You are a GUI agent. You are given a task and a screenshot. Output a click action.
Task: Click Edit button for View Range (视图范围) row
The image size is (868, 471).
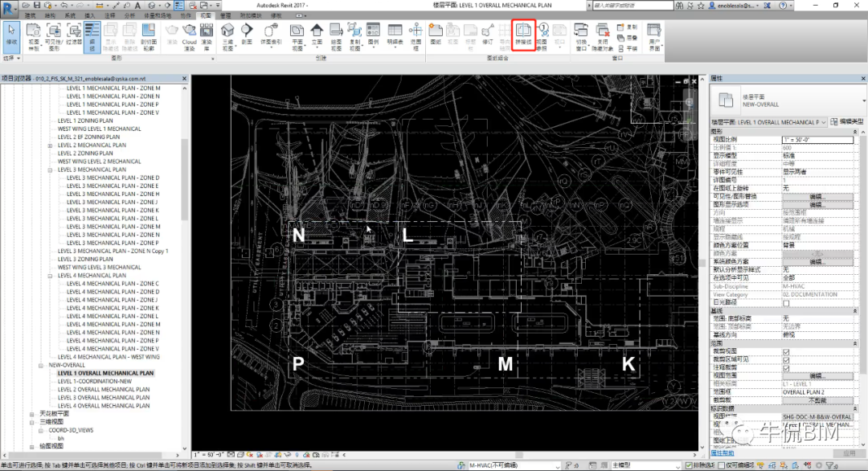click(817, 376)
